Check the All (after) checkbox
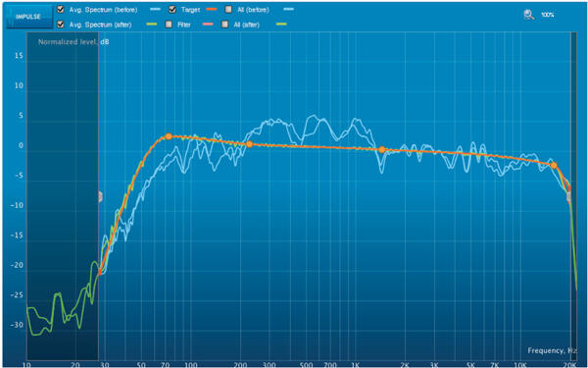 (x=224, y=25)
